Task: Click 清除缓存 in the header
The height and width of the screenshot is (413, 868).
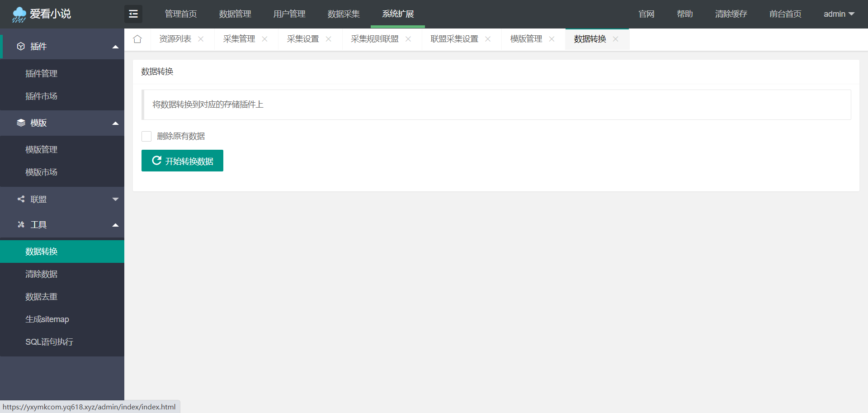Action: 731,14
